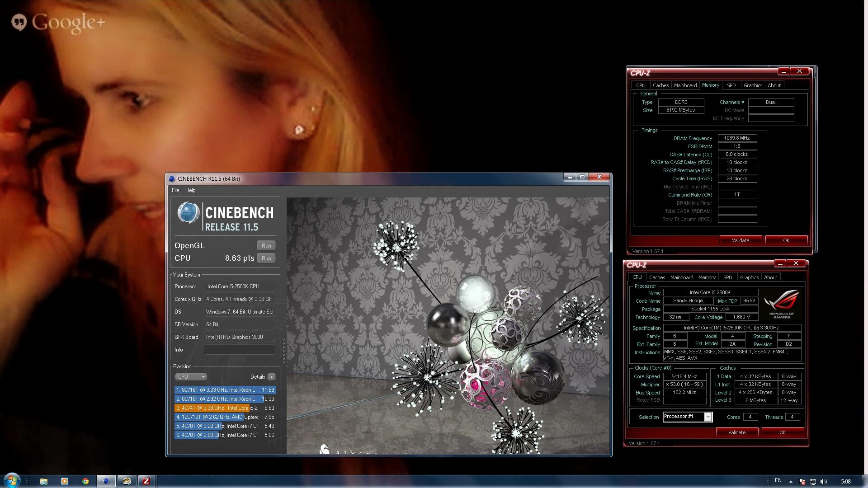The image size is (868, 488).
Task: Open the Ranking CPU dropdown
Action: [x=191, y=377]
